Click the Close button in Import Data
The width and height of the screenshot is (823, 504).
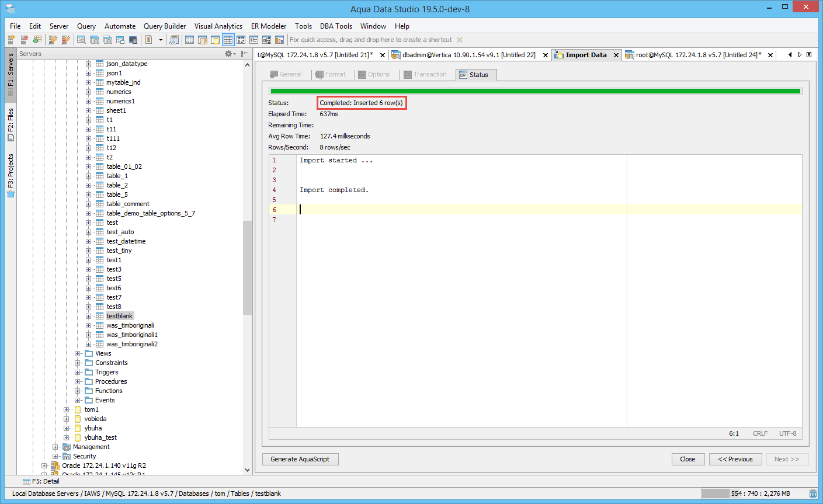tap(688, 459)
